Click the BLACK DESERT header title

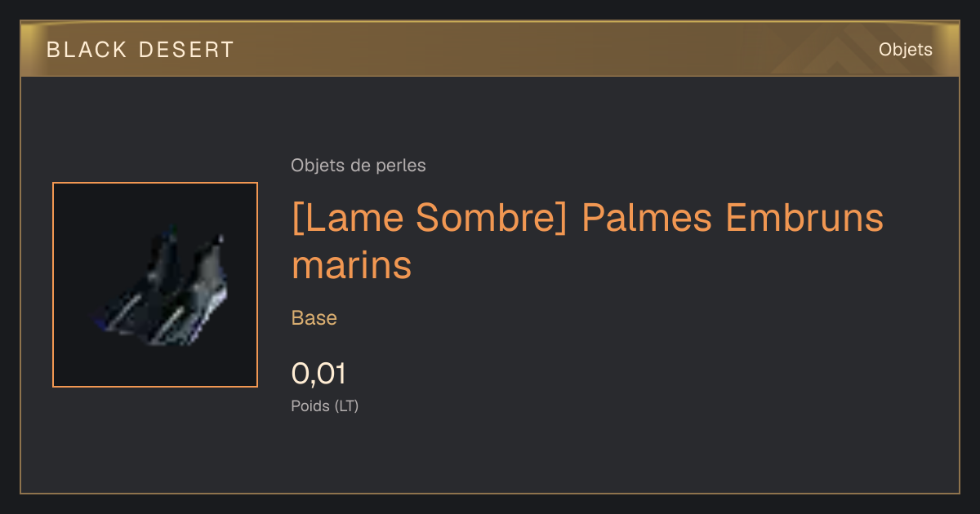[x=140, y=50]
